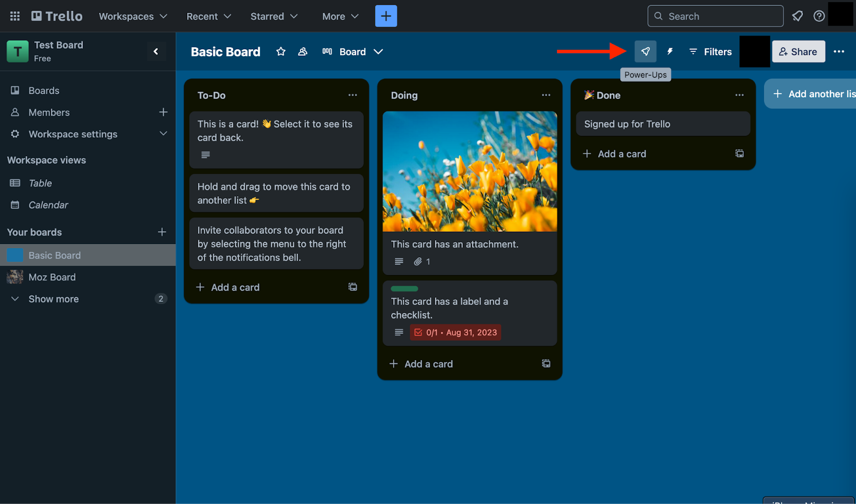Create card from template in To-Do
This screenshot has width=856, height=504.
(x=353, y=287)
